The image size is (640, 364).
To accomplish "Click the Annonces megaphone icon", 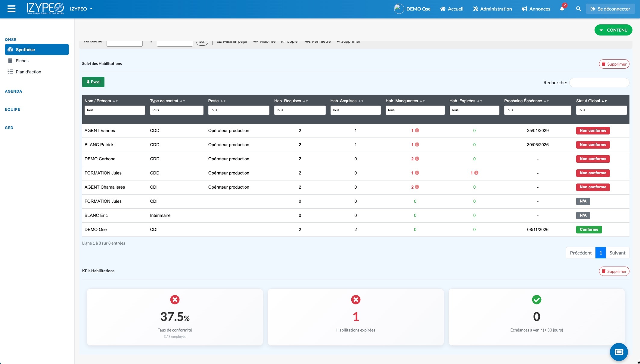I will (x=524, y=9).
